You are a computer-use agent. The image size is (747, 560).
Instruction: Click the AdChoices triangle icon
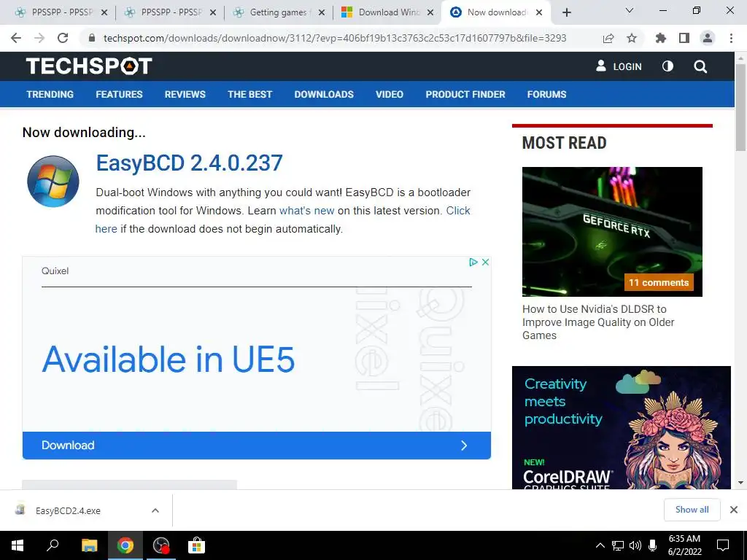point(473,262)
